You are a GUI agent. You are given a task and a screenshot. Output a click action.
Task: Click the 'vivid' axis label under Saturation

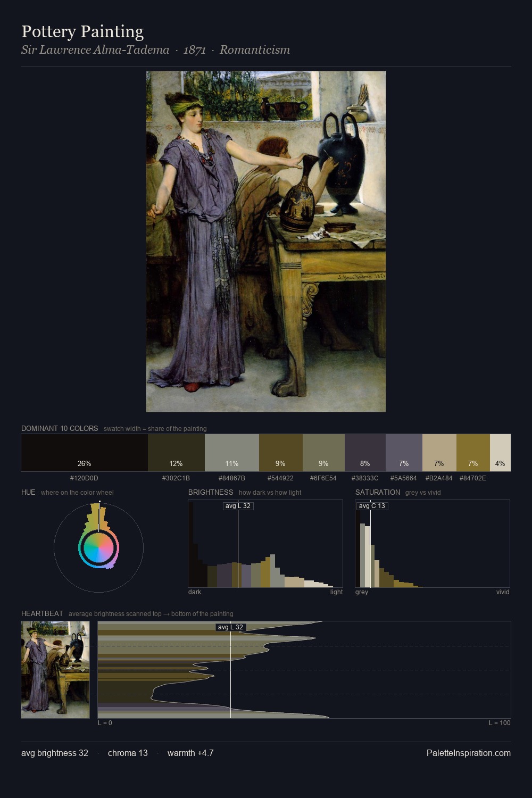point(503,592)
